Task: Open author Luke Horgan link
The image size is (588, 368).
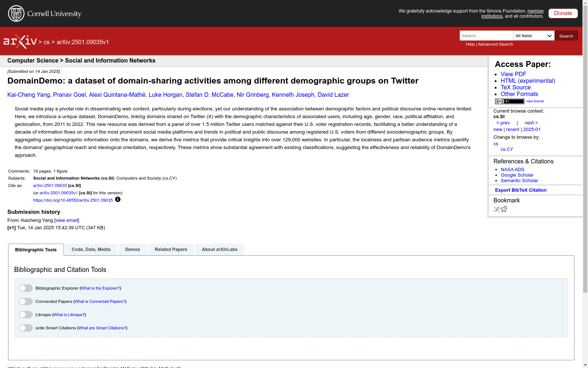Action: [x=165, y=95]
